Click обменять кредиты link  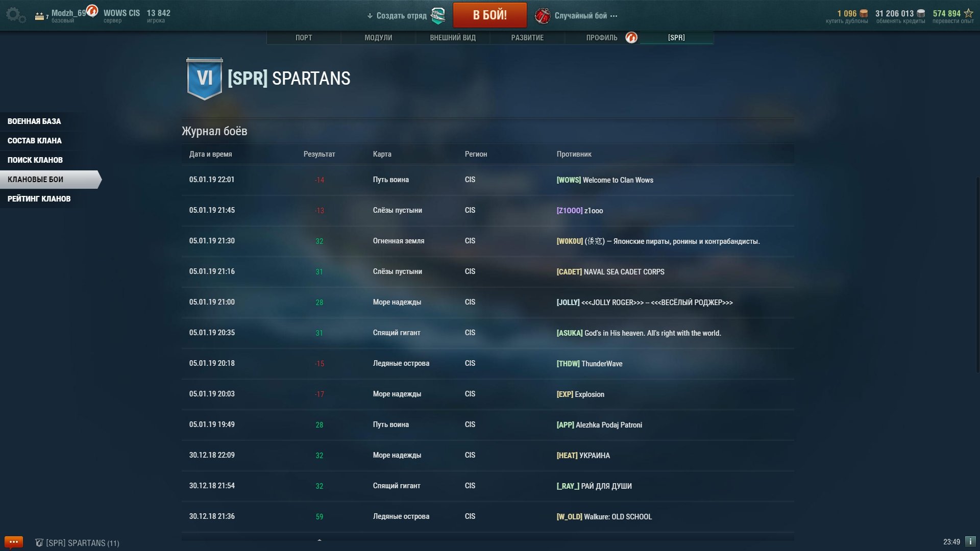900,21
